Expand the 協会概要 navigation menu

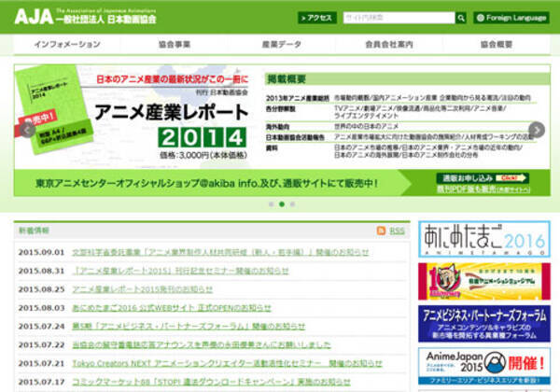[x=495, y=45]
